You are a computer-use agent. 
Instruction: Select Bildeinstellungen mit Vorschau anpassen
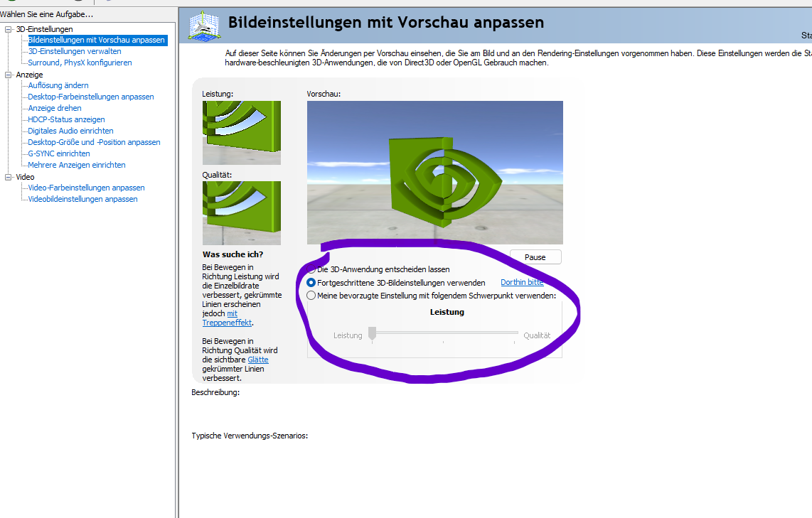pyautogui.click(x=97, y=40)
